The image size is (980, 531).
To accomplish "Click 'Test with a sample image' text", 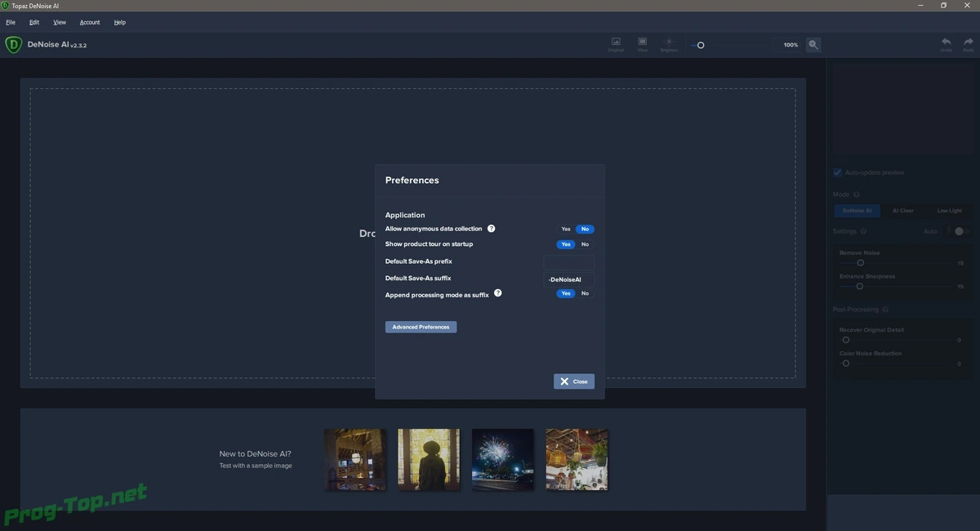I will click(x=256, y=466).
